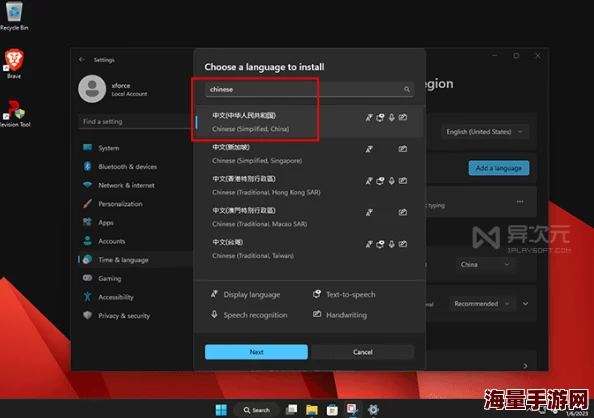Open Task View on taskbar
Screen dimensions: 594x418
(291, 410)
